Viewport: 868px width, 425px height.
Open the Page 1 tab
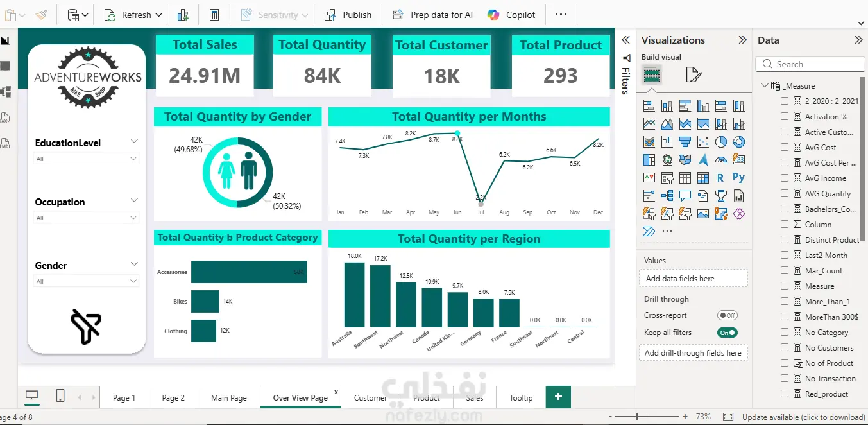[124, 397]
